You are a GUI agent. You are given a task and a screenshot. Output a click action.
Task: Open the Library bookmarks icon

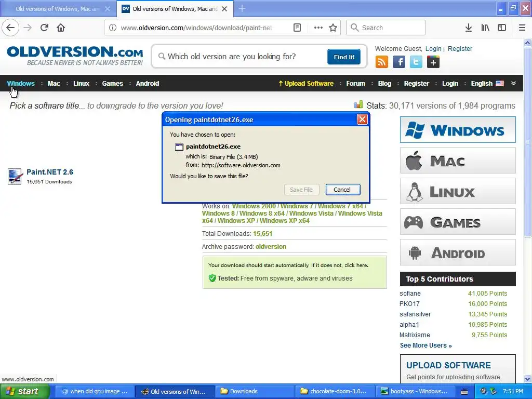[485, 28]
